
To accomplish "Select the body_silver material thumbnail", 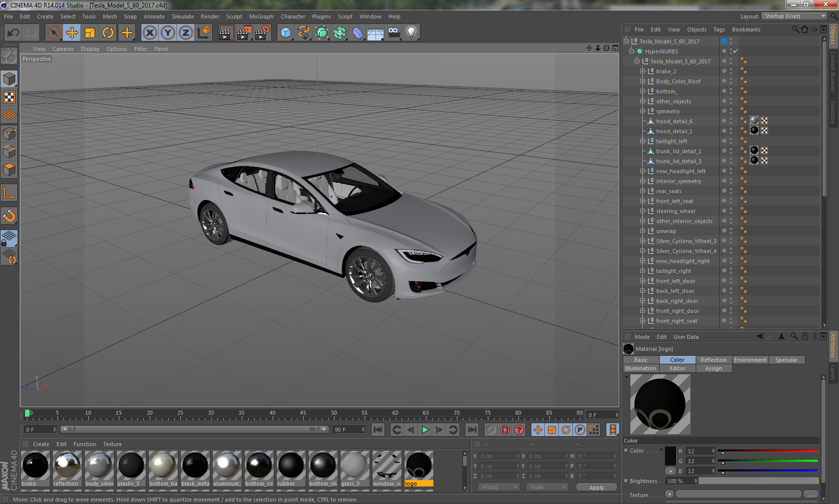I will tap(99, 469).
